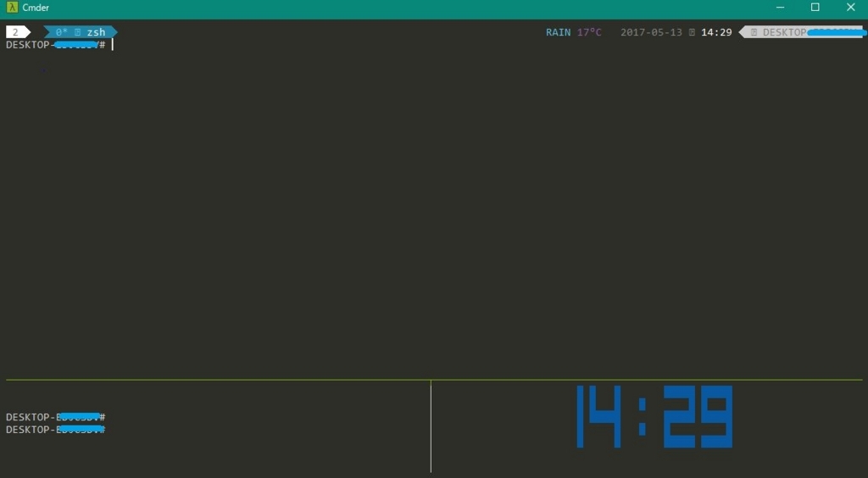This screenshot has height=478, width=868.
Task: Click the Cmder lambda icon in title bar
Action: point(12,7)
